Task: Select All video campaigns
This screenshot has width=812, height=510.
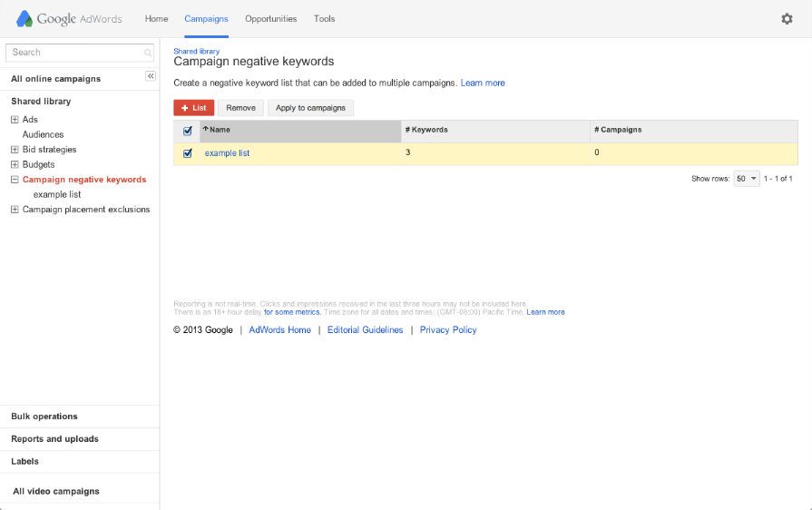Action: (x=56, y=491)
